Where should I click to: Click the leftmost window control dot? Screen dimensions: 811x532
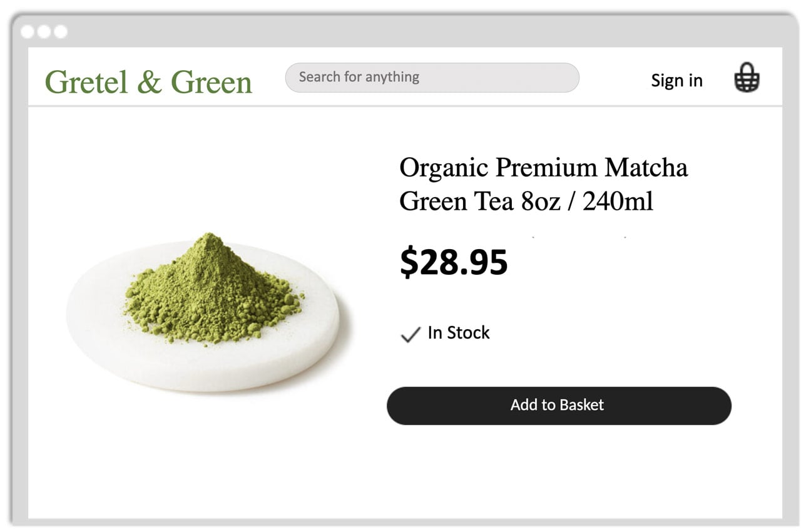(x=28, y=32)
